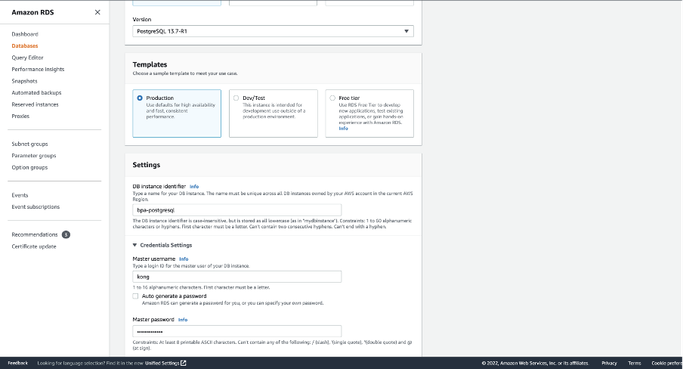Open the Free tier Info link
683x369 pixels.
pyautogui.click(x=343, y=129)
